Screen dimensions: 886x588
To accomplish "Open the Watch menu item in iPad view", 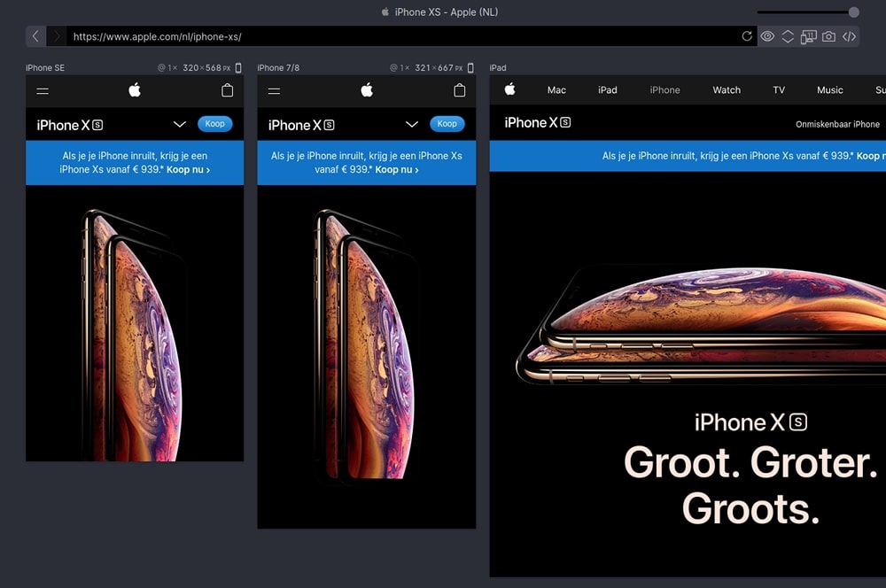I will [727, 89].
